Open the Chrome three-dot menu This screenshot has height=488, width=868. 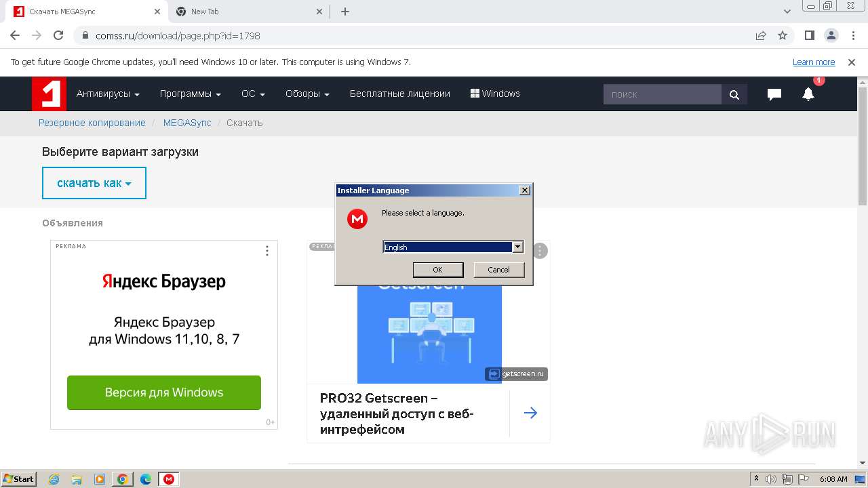pyautogui.click(x=852, y=35)
